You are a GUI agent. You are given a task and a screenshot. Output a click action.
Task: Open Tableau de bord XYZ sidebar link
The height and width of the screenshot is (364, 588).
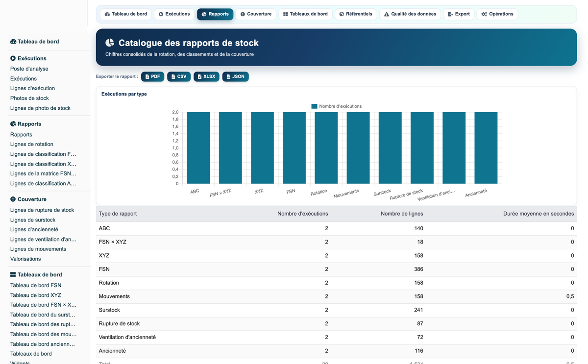36,295
